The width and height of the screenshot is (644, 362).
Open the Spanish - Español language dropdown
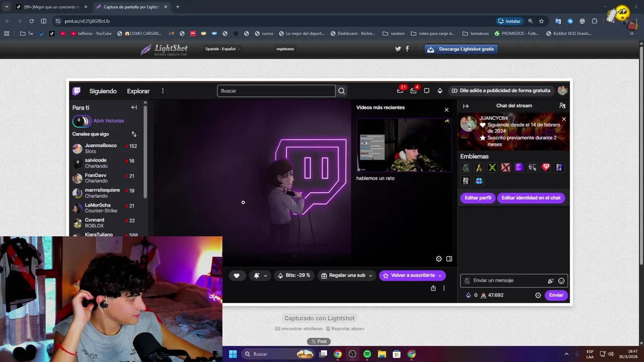click(222, 49)
